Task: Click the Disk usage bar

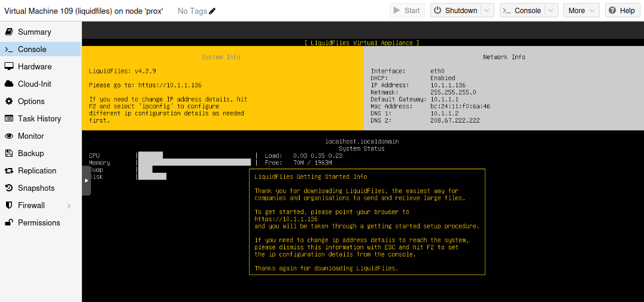Action: 152,176
